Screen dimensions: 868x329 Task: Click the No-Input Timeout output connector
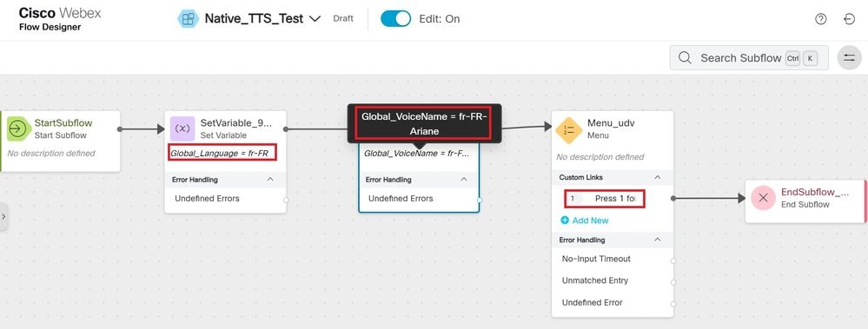(x=673, y=260)
